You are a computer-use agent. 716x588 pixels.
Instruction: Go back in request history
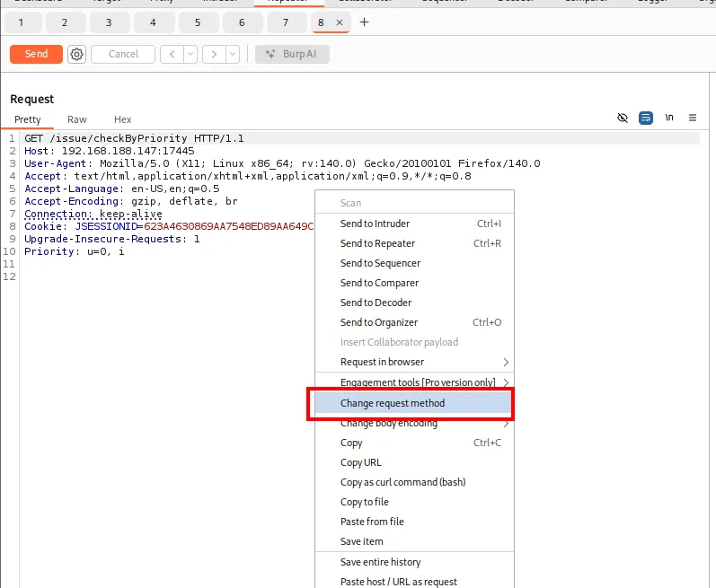pos(172,54)
